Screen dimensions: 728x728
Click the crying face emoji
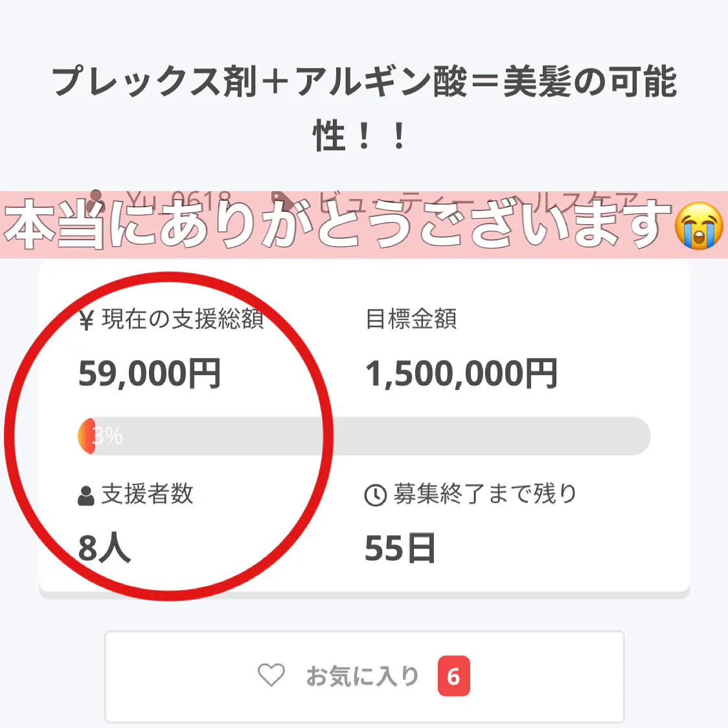click(x=698, y=225)
